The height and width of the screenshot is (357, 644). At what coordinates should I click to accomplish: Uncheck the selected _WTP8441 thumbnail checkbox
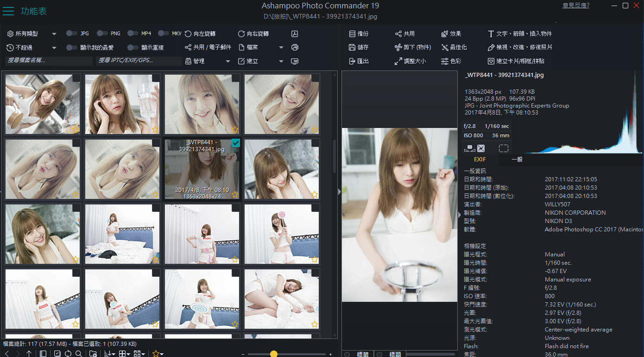point(235,143)
